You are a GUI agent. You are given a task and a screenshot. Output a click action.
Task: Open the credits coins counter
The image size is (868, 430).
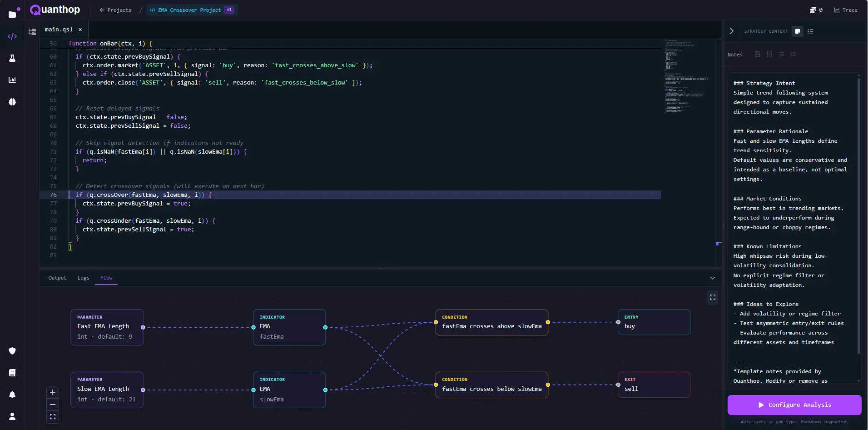(816, 10)
